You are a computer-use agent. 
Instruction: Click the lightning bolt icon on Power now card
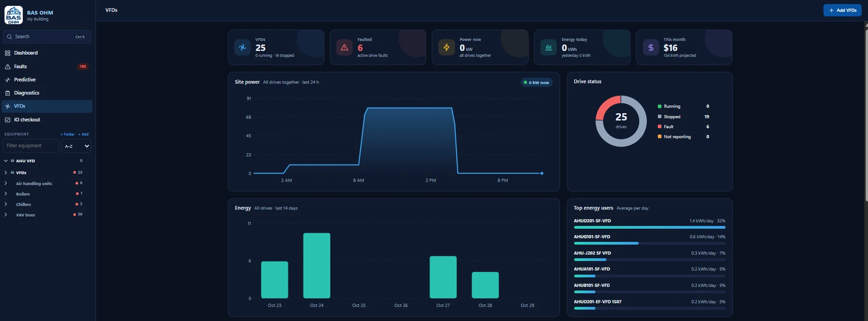coord(447,47)
